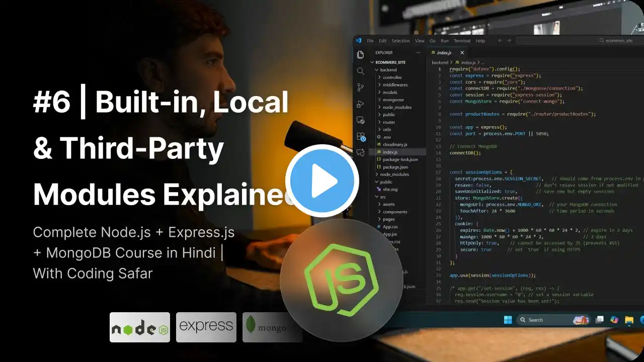Click the 'resave: false' code line
The width and height of the screenshot is (644, 362).
click(x=472, y=185)
